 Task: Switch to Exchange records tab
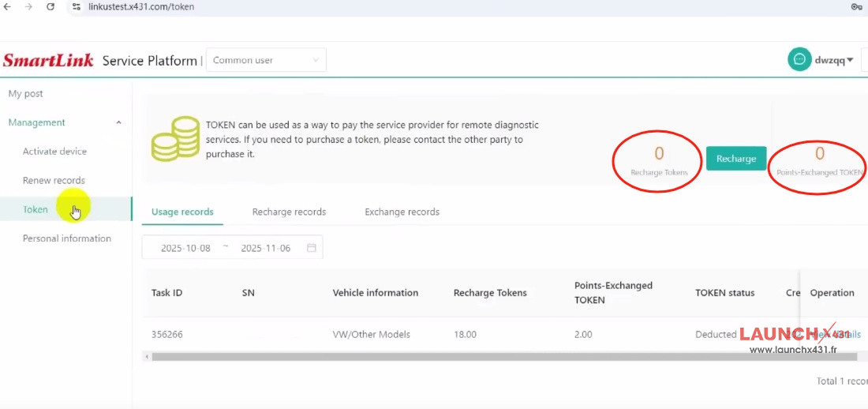coord(402,212)
